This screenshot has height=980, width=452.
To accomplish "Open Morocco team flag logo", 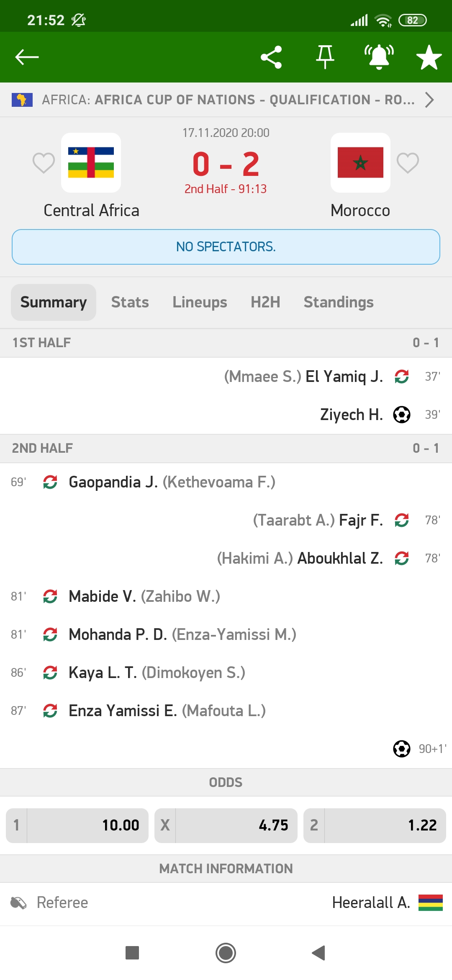I will point(360,162).
